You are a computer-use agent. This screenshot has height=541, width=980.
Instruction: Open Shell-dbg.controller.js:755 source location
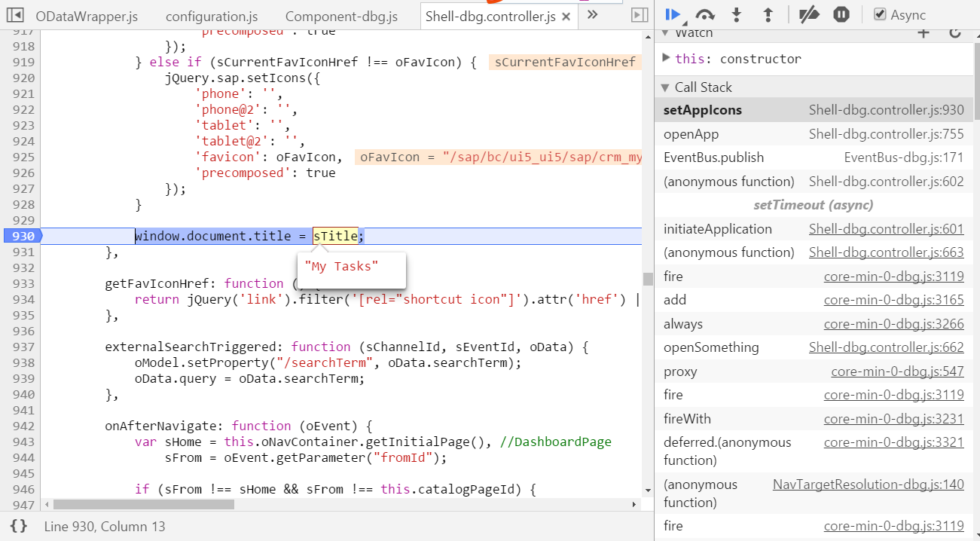[887, 134]
